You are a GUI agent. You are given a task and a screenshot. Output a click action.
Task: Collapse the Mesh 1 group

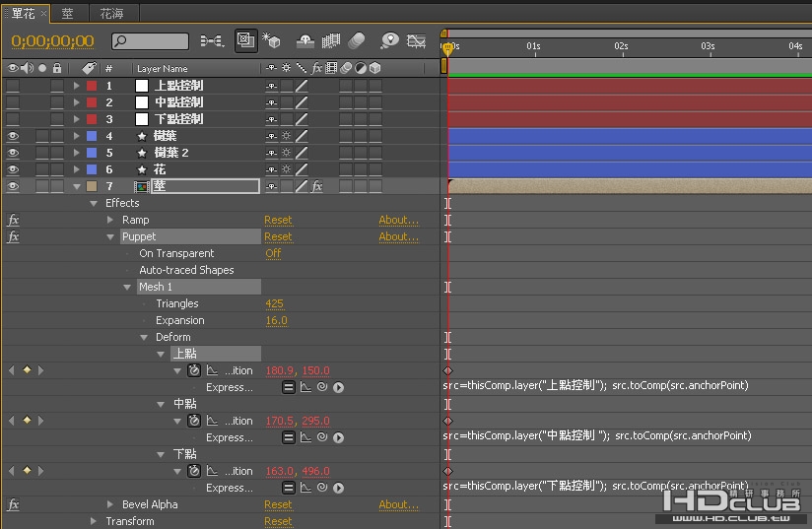[x=127, y=287]
